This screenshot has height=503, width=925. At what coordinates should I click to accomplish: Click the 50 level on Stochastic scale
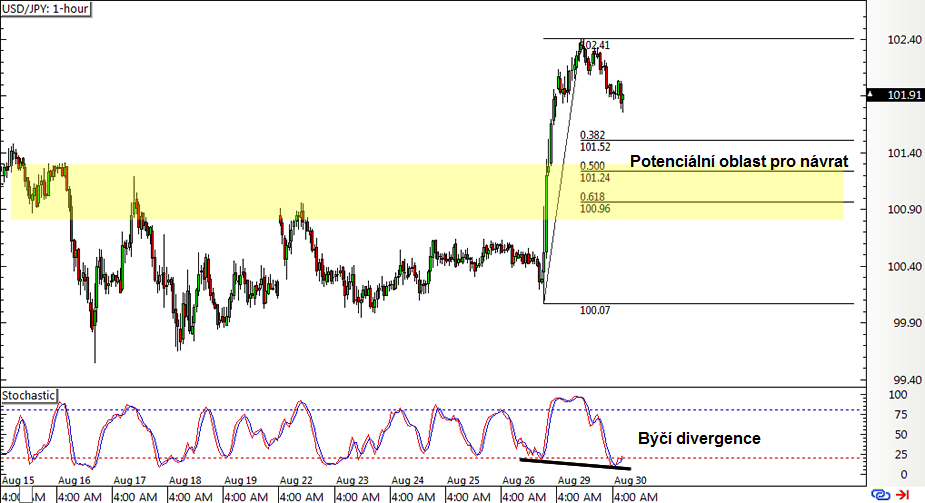[901, 435]
